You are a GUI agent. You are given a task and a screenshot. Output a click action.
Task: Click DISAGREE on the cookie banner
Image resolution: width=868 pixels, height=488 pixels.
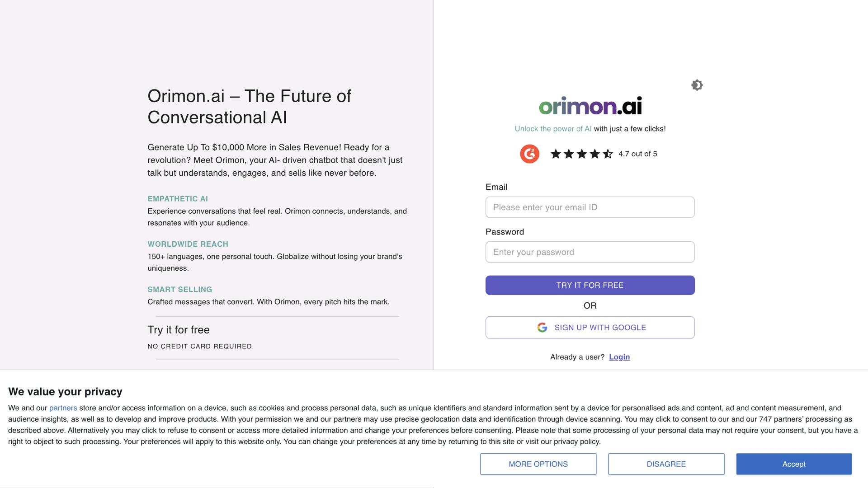click(666, 464)
